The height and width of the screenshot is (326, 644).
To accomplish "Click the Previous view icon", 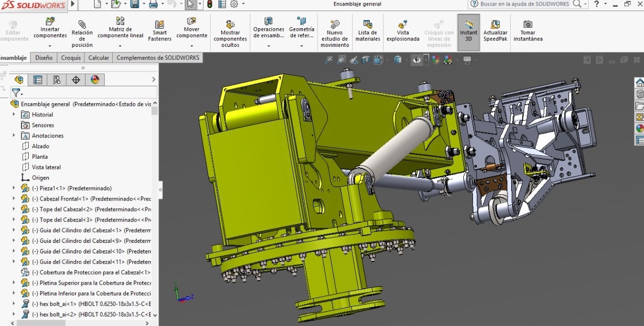I will [x=354, y=60].
